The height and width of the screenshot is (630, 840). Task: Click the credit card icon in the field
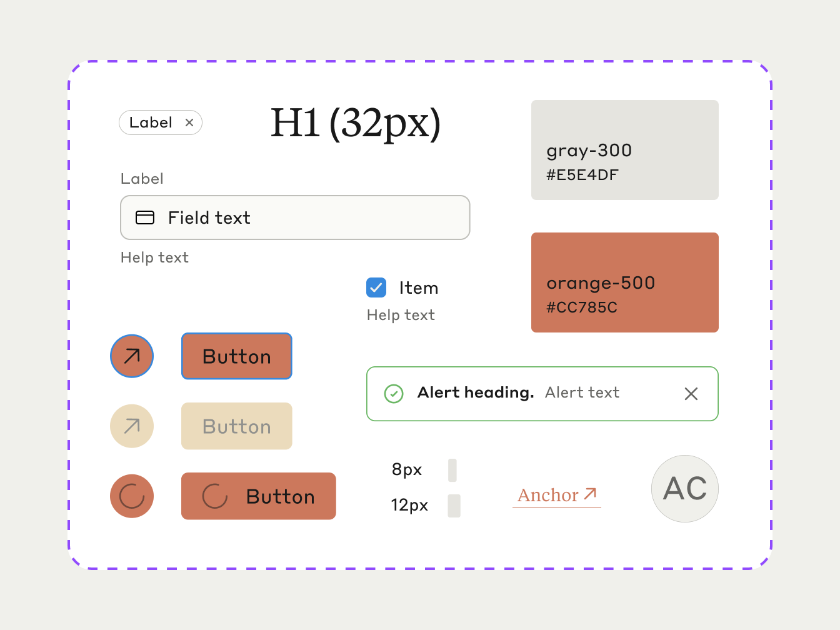point(145,217)
